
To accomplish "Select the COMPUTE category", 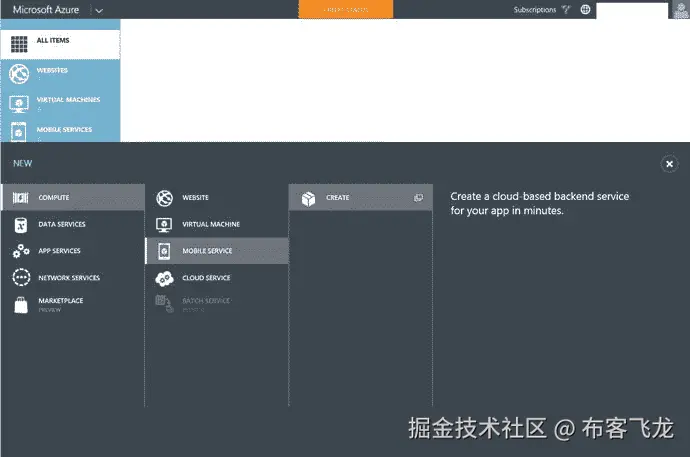I will pos(73,197).
